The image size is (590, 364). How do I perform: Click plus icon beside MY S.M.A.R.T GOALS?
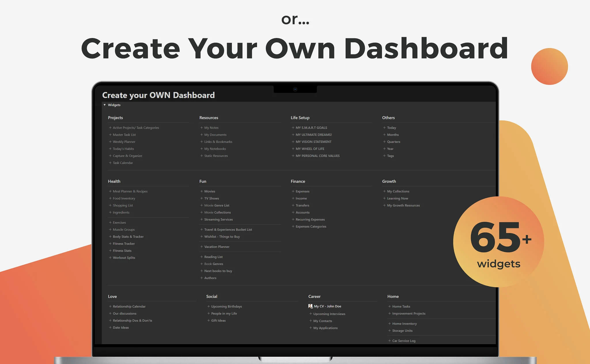[x=293, y=128]
